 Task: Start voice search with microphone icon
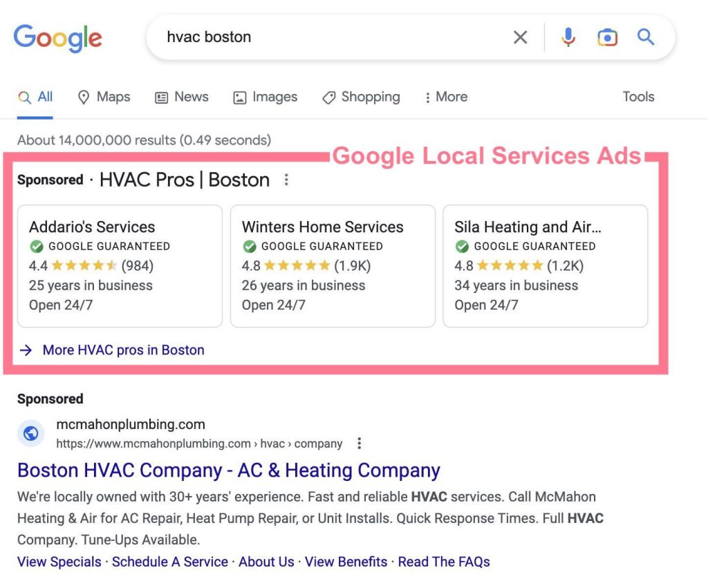(568, 37)
